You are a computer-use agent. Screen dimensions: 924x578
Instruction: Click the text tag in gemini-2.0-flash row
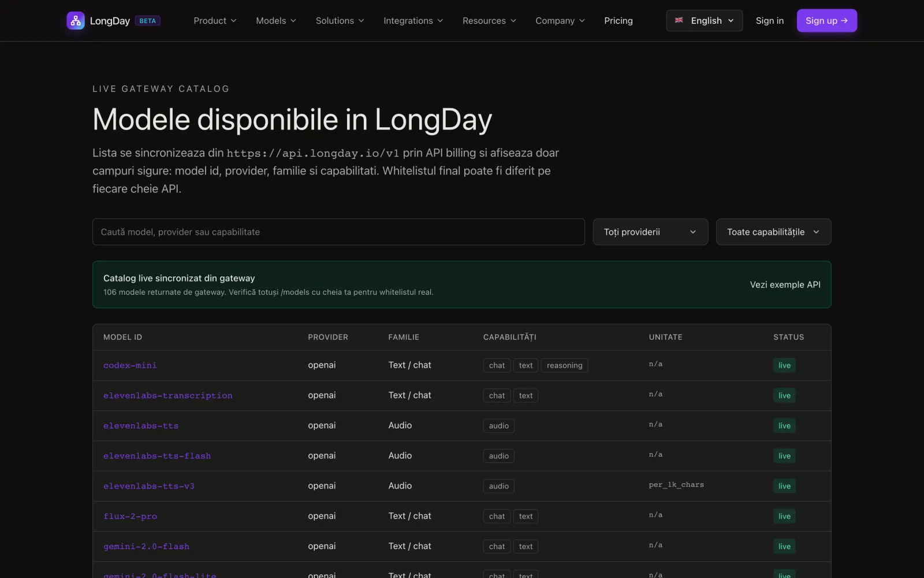tap(526, 546)
